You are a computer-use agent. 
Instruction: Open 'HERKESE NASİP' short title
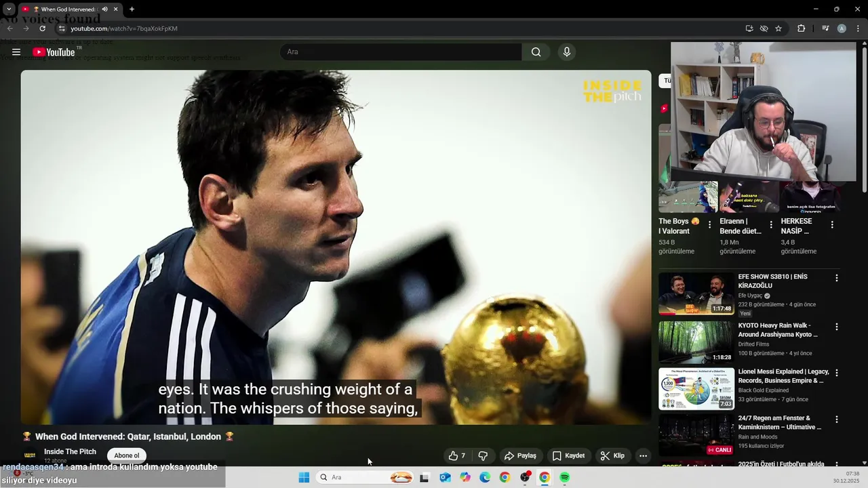pos(796,226)
